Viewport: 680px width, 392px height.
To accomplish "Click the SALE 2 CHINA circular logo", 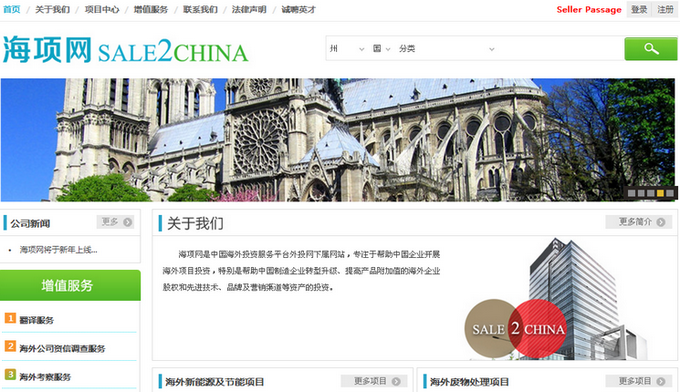I will click(x=516, y=329).
